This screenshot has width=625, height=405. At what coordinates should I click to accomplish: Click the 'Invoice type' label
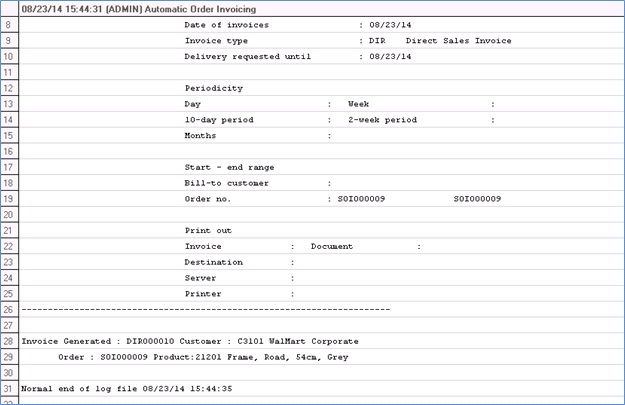point(216,41)
